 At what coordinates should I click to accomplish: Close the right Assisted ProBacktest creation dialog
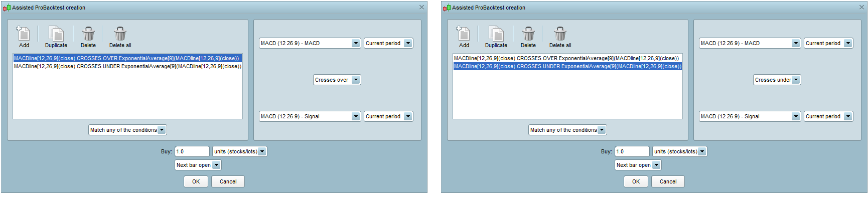coord(861,7)
